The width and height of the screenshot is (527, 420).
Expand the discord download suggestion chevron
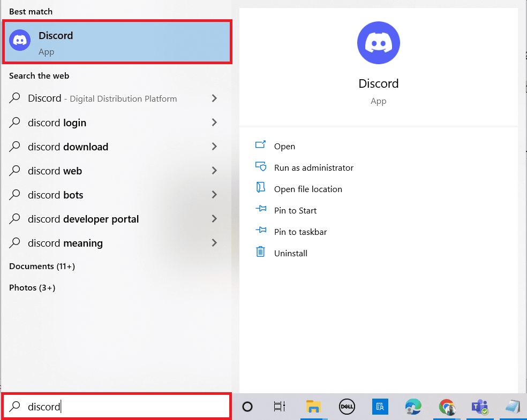pyautogui.click(x=214, y=147)
